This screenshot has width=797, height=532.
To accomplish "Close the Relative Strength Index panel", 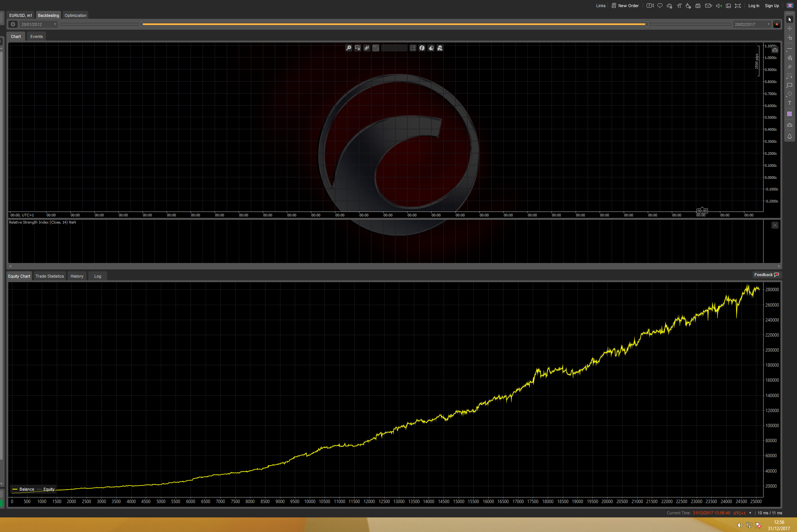I will pos(775,225).
